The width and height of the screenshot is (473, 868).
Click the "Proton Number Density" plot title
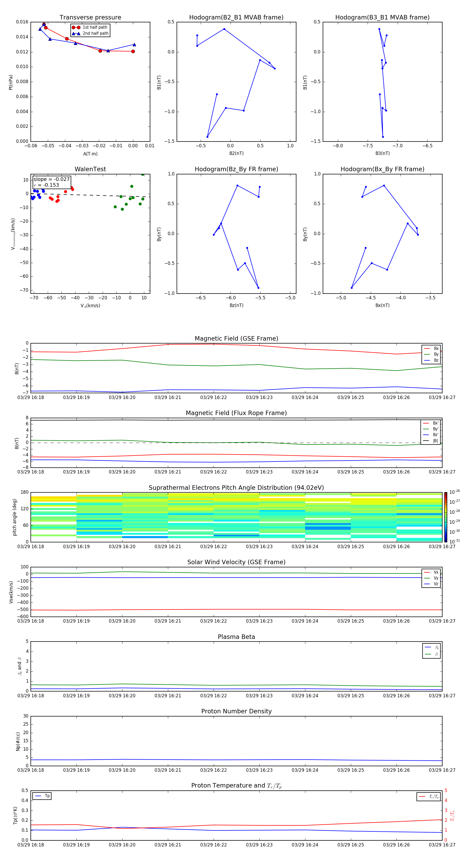pyautogui.click(x=236, y=711)
